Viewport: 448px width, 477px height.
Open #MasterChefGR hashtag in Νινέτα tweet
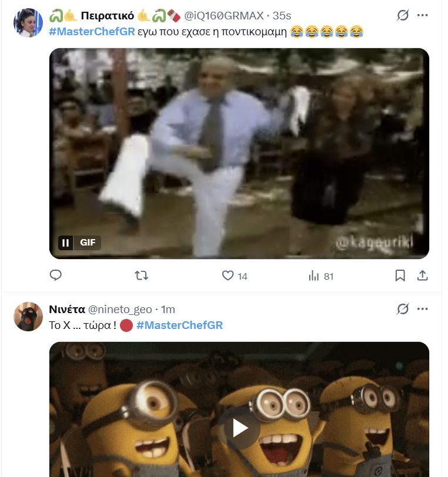click(179, 325)
